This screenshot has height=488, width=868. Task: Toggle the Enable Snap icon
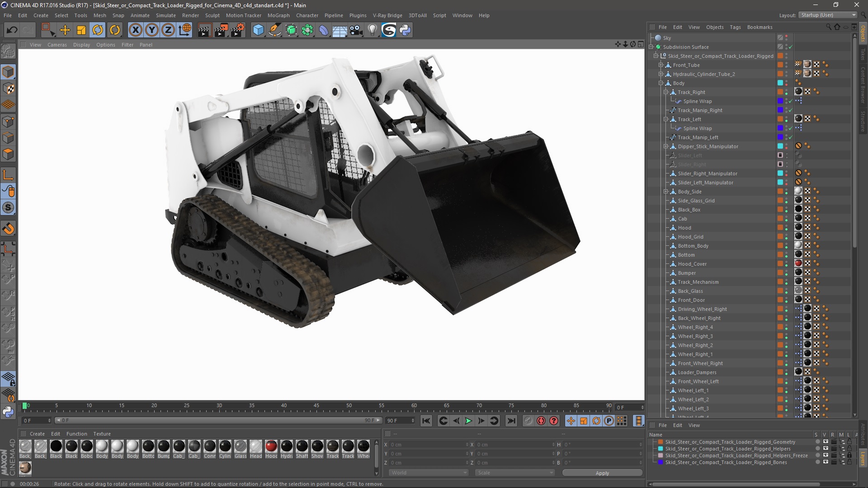point(8,208)
